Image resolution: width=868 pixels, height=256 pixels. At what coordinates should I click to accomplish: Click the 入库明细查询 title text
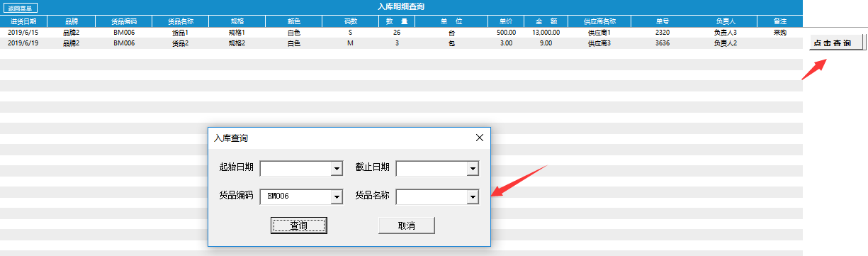coord(401,6)
